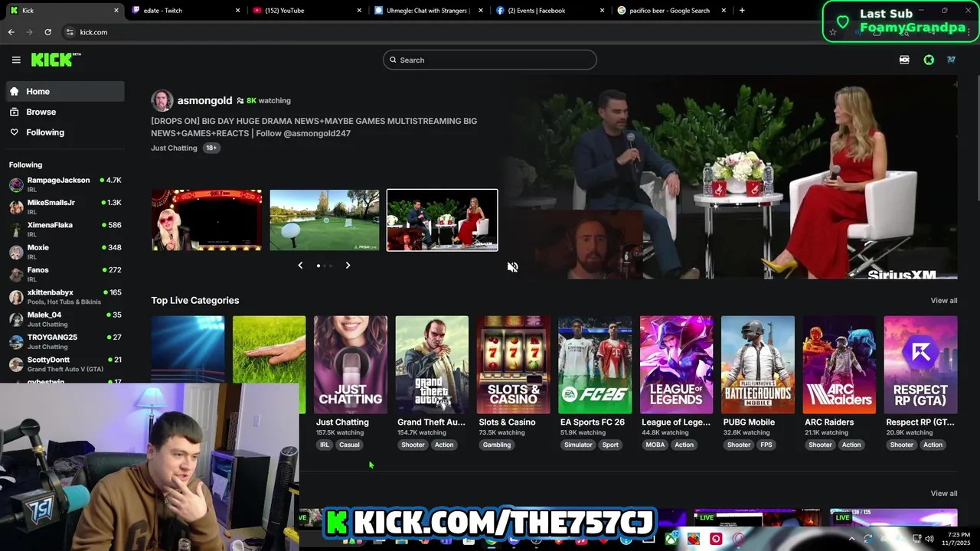
Task: Reload the kick.com page
Action: [x=48, y=32]
